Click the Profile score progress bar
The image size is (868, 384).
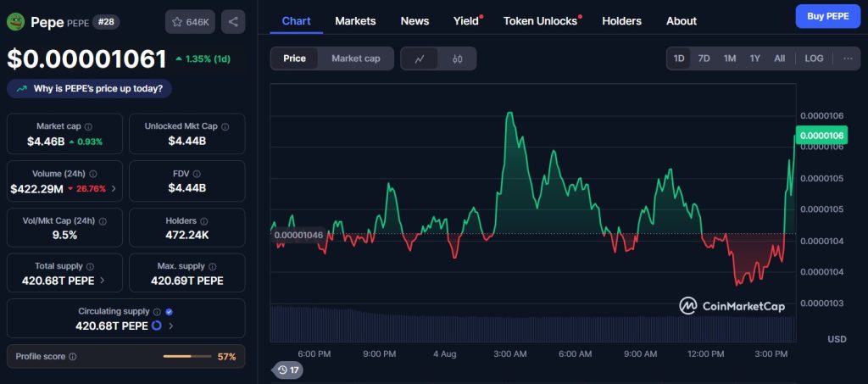188,357
